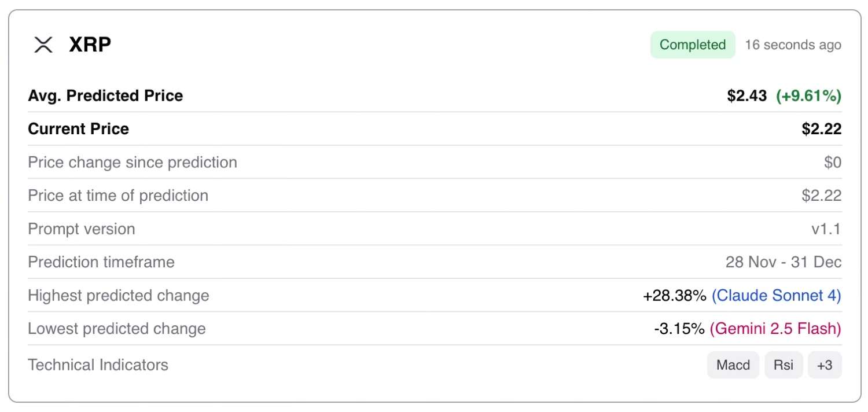Click the Price change since prediction value
Image resolution: width=868 pixels, height=412 pixels.
[x=832, y=163]
